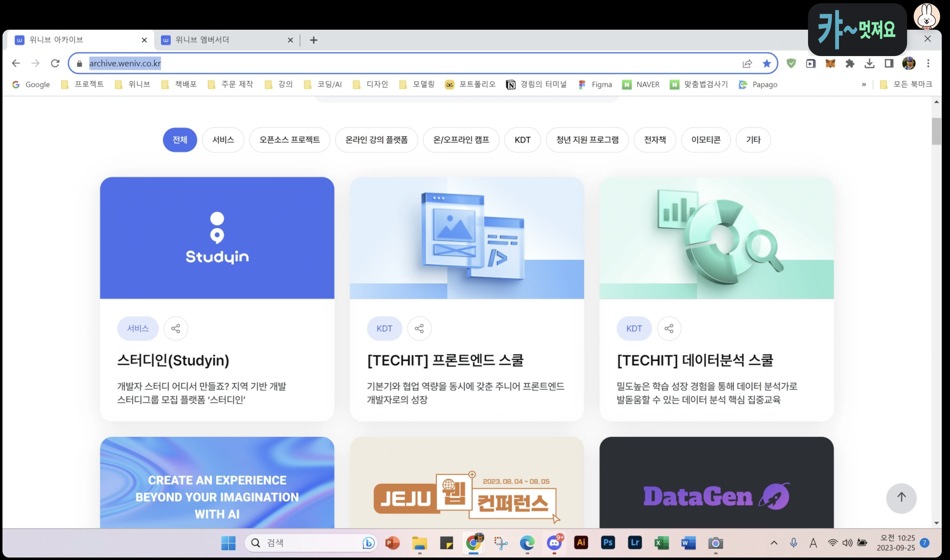Toggle the browser side panel icon
This screenshot has height=560, width=950.
(x=889, y=64)
